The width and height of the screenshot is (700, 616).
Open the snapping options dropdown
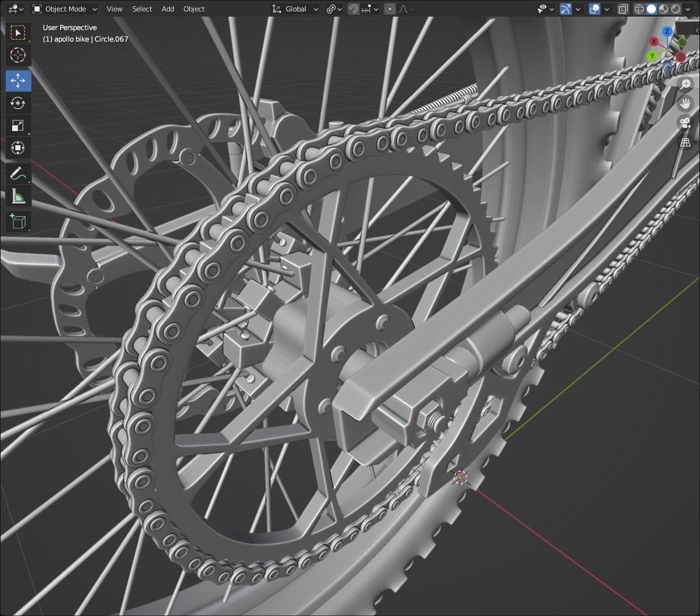370,9
